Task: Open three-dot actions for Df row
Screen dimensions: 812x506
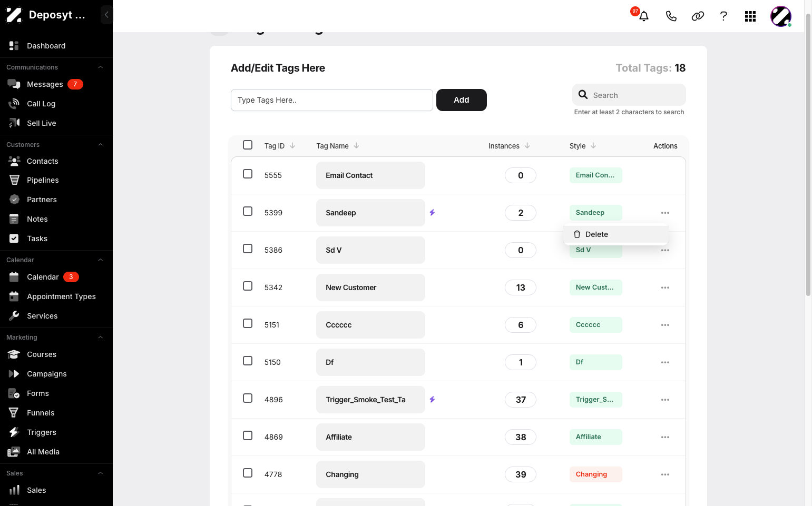Action: click(x=665, y=362)
